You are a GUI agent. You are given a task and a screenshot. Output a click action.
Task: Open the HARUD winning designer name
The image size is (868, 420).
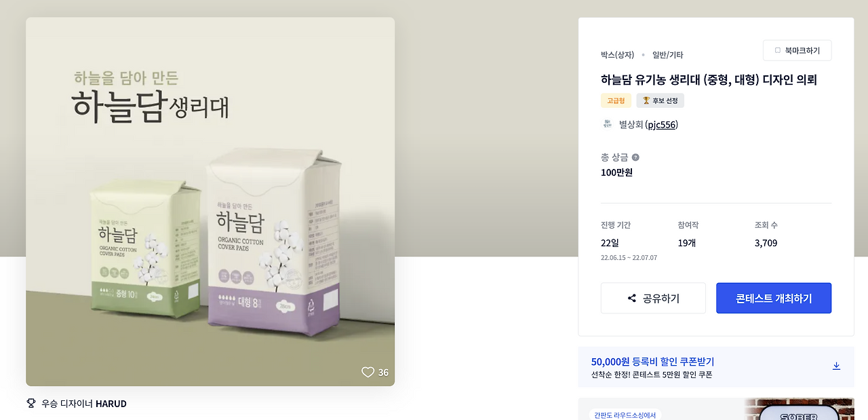point(111,402)
